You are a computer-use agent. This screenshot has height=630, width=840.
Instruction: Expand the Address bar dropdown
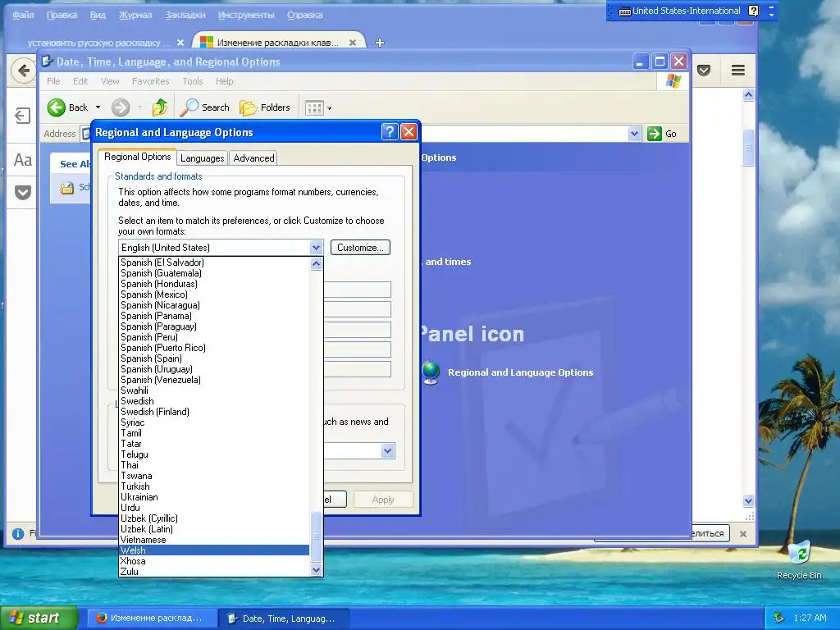pos(634,134)
